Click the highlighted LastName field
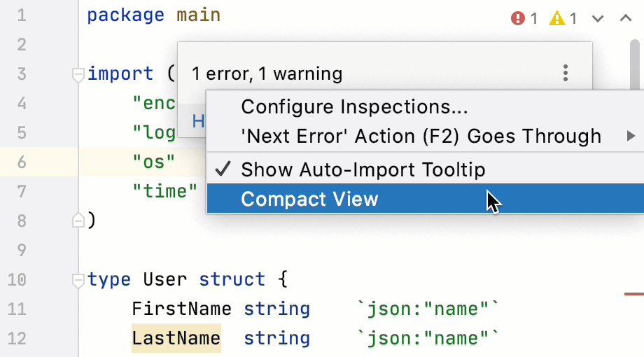This screenshot has height=357, width=644. click(x=176, y=339)
